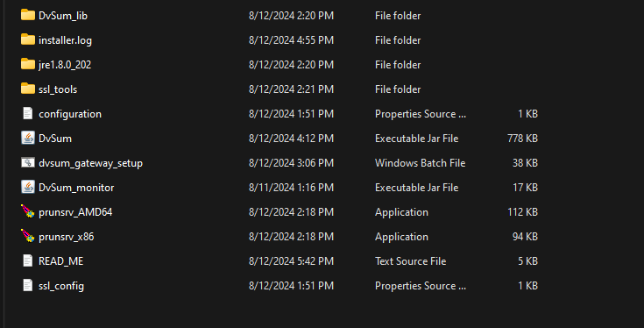The image size is (644, 328).
Task: Click the configuration properties file icon
Action: click(27, 113)
